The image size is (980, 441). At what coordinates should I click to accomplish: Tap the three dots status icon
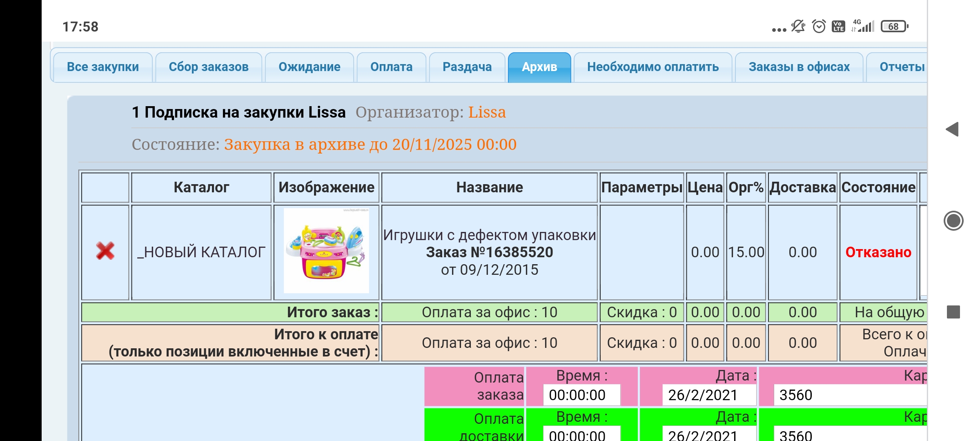click(x=779, y=29)
